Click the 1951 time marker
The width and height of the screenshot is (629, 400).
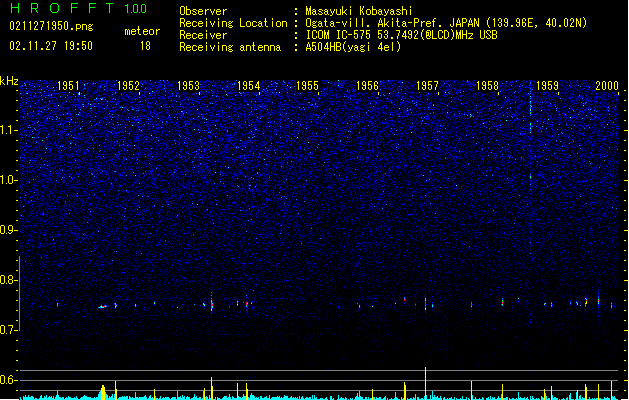[x=68, y=85]
